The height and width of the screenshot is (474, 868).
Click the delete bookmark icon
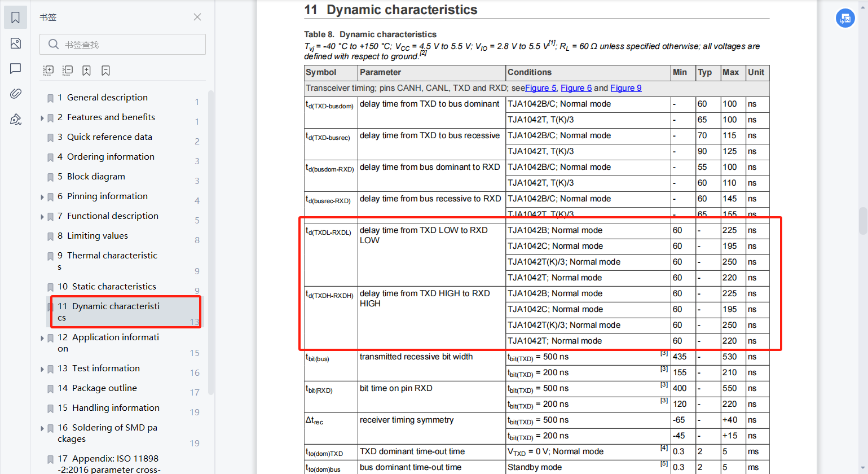[x=105, y=71]
